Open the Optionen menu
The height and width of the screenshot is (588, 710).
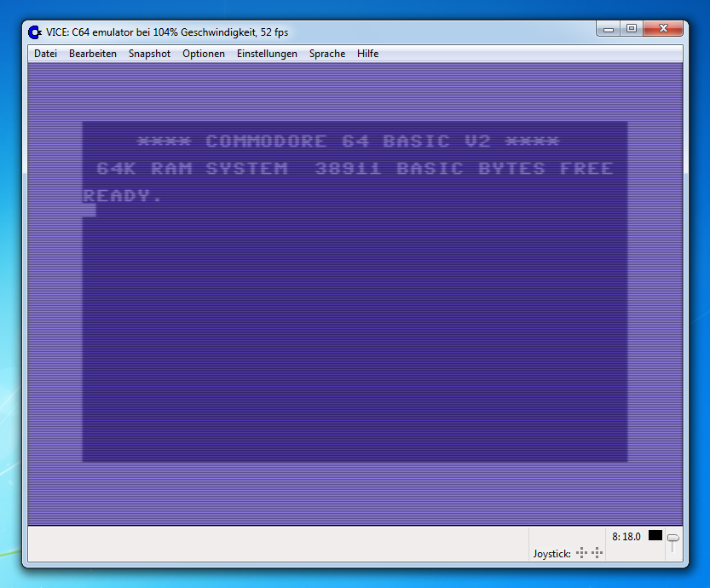pos(204,53)
